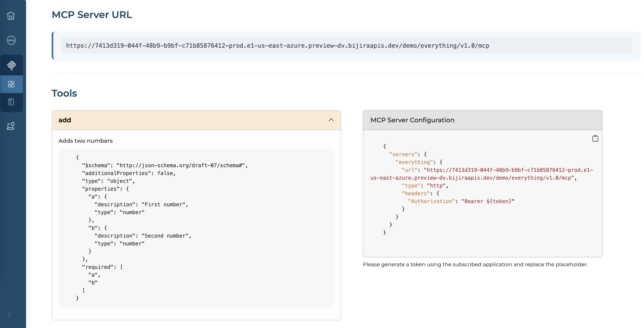Click the token placeholder instruction note
The width and height of the screenshot is (644, 328).
(475, 264)
